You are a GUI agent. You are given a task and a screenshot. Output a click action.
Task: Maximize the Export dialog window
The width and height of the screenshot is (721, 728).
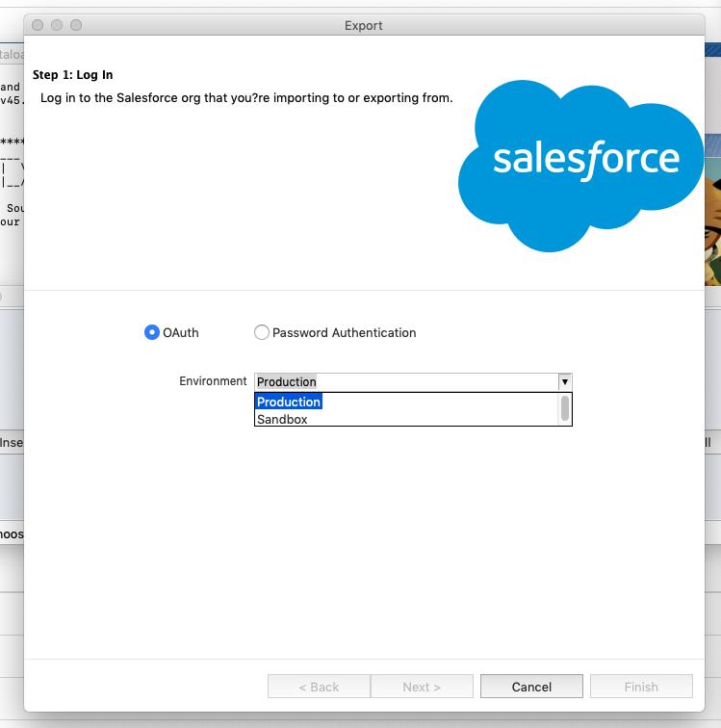pyautogui.click(x=76, y=25)
